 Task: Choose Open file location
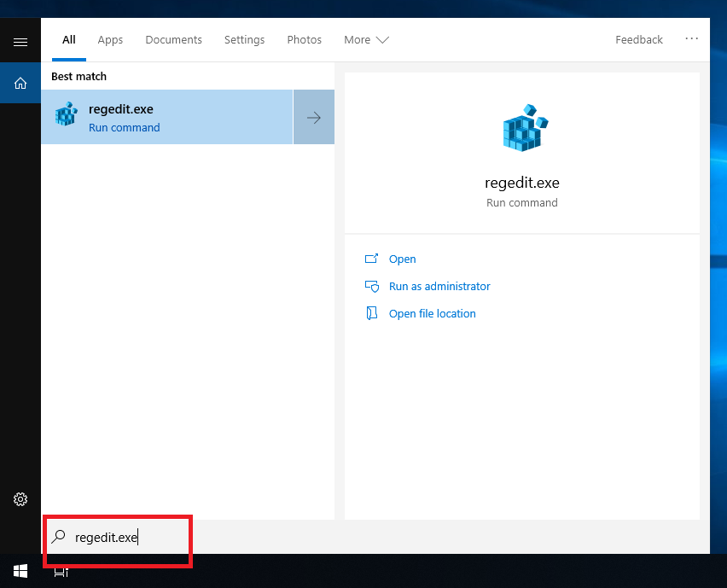coord(432,313)
